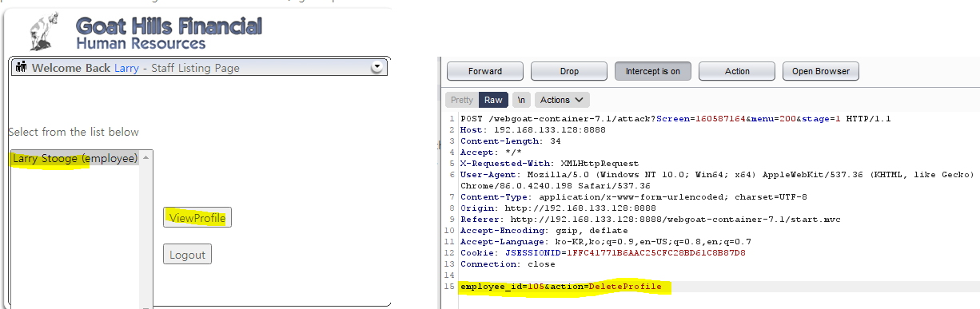The height and width of the screenshot is (309, 980).
Task: Click the POST request first line
Action: pos(675,119)
